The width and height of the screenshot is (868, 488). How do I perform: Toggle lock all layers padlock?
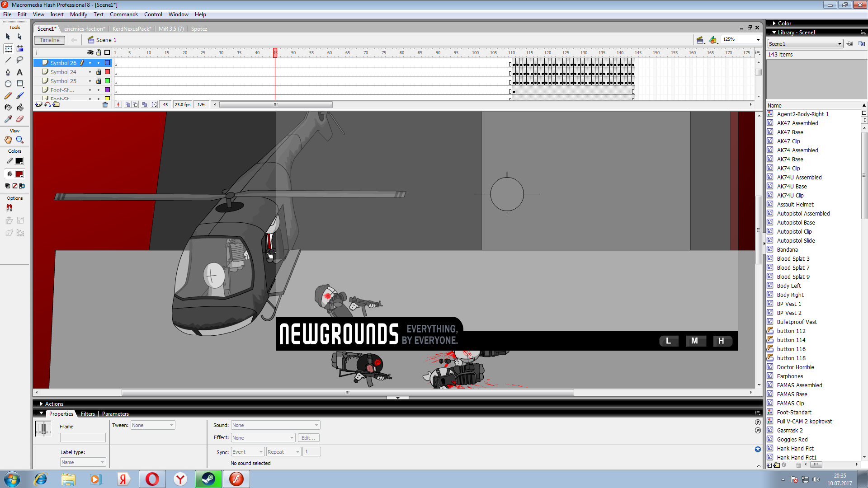pyautogui.click(x=99, y=52)
